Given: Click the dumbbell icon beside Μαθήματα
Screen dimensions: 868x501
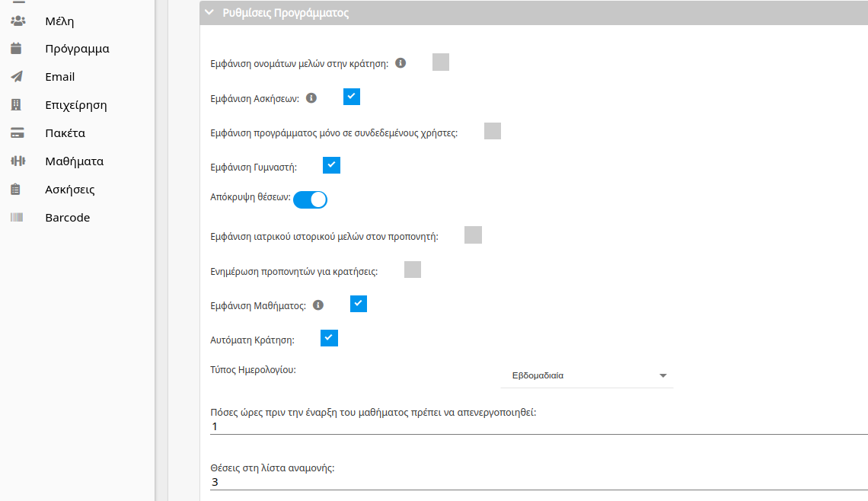Looking at the screenshot, I should [18, 161].
